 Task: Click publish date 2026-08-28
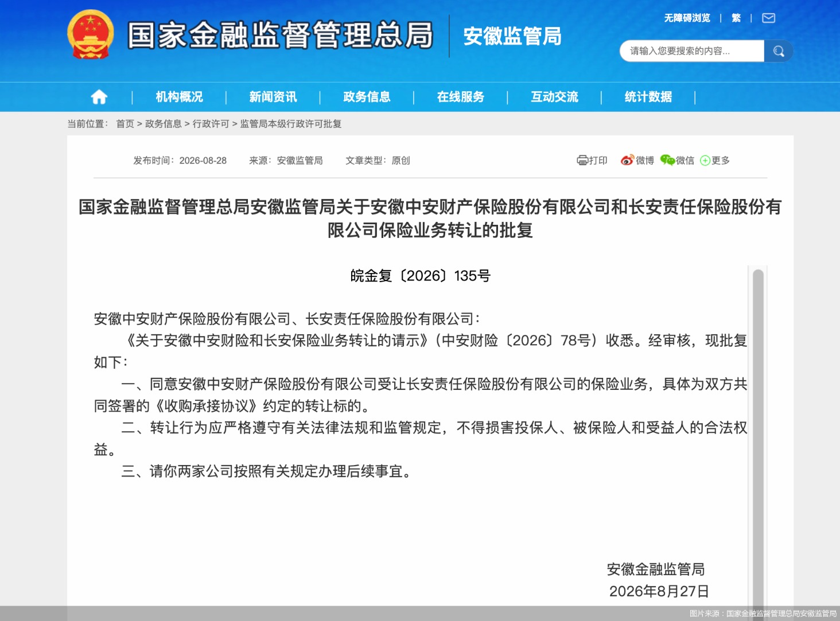203,161
